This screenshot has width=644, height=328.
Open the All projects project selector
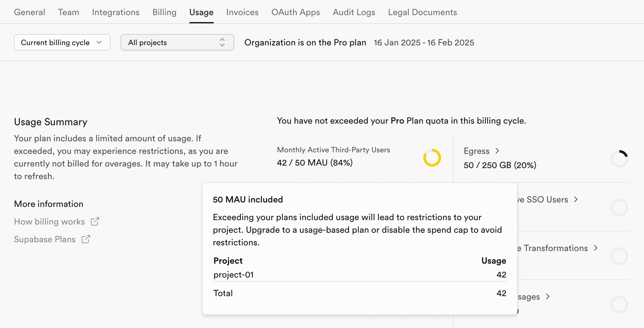[177, 42]
